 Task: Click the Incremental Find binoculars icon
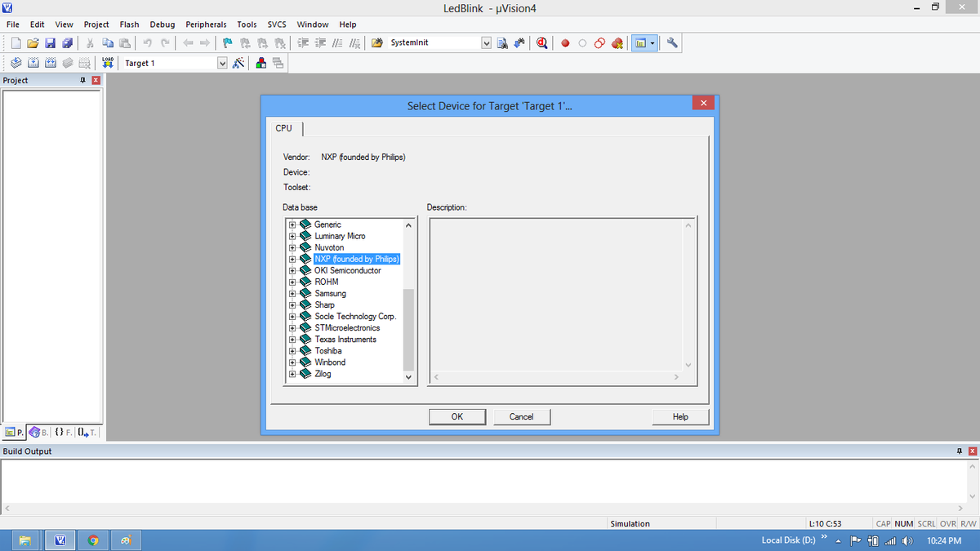tap(520, 42)
